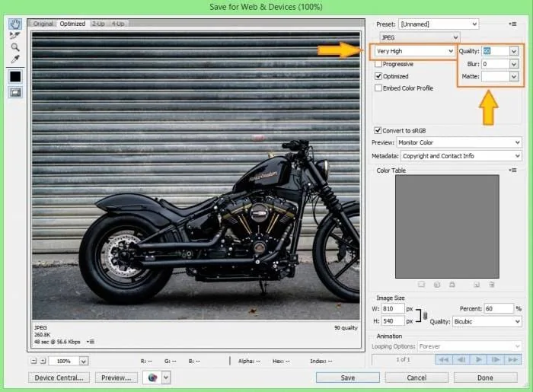The width and height of the screenshot is (533, 392).
Task: Click the browser preview icon
Action: point(152,378)
